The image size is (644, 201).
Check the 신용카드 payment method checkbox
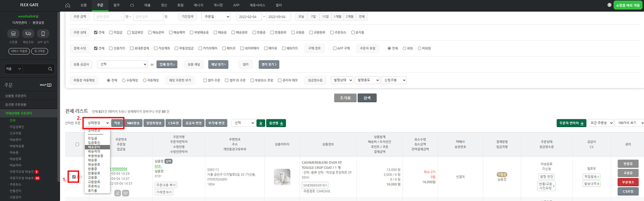[111, 48]
